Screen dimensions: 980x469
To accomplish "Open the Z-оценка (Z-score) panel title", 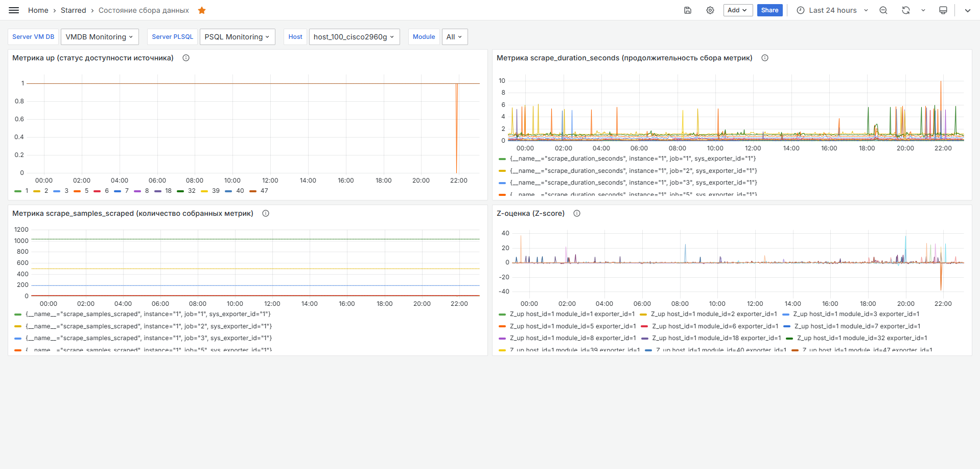I will 530,213.
